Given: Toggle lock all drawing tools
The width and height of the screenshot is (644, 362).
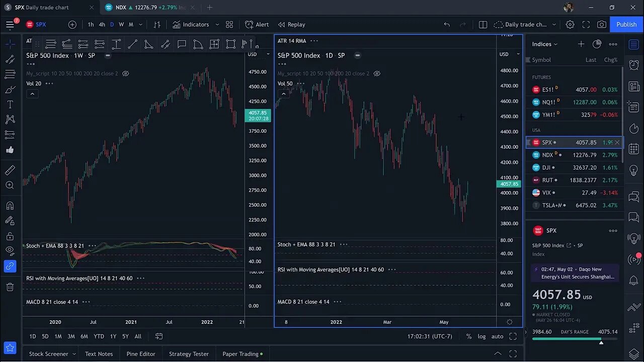Looking at the screenshot, I should pyautogui.click(x=10, y=236).
